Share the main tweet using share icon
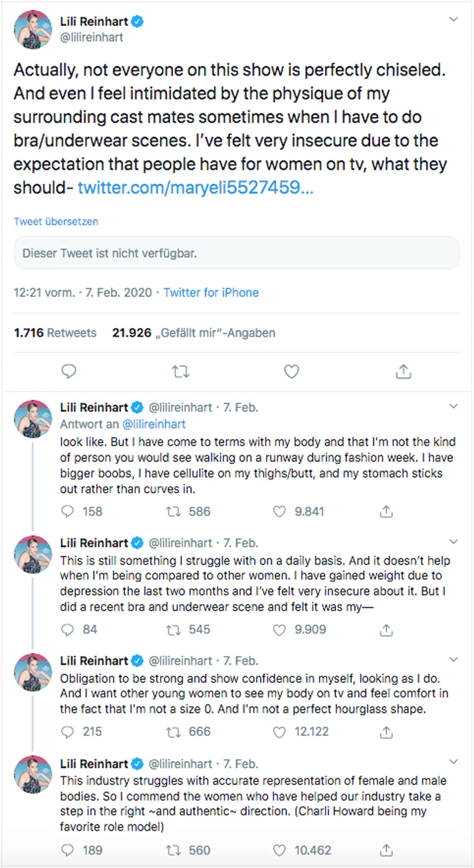Image resolution: width=474 pixels, height=868 pixels. [403, 371]
